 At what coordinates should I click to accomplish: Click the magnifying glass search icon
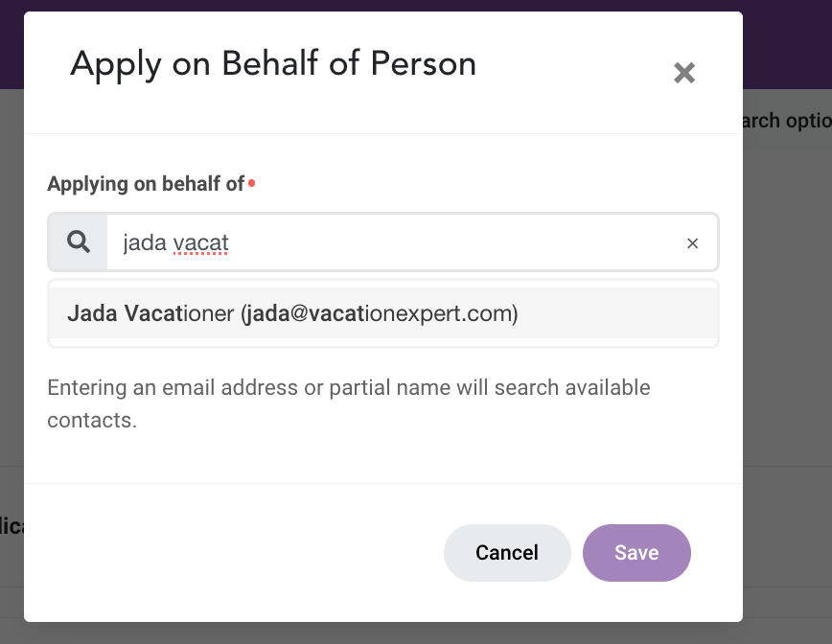click(79, 242)
